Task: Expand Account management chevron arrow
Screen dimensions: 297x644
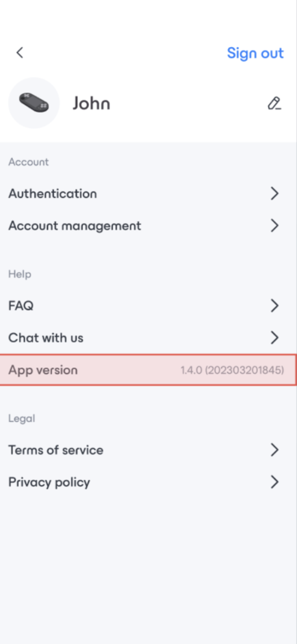Action: point(274,226)
